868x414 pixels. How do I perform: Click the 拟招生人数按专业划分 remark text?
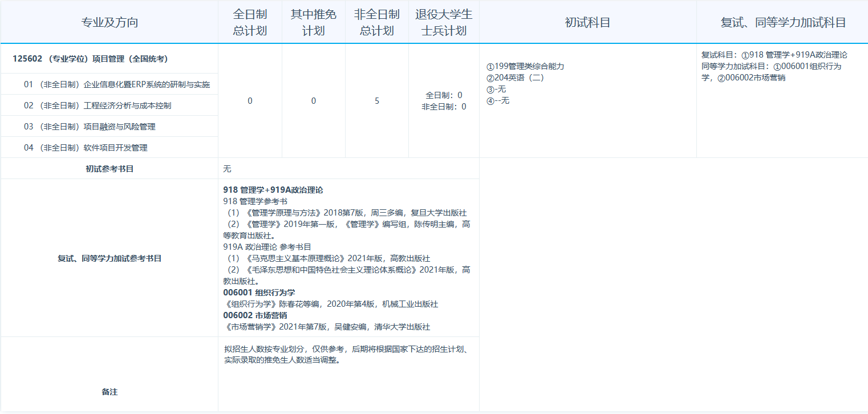click(x=346, y=354)
